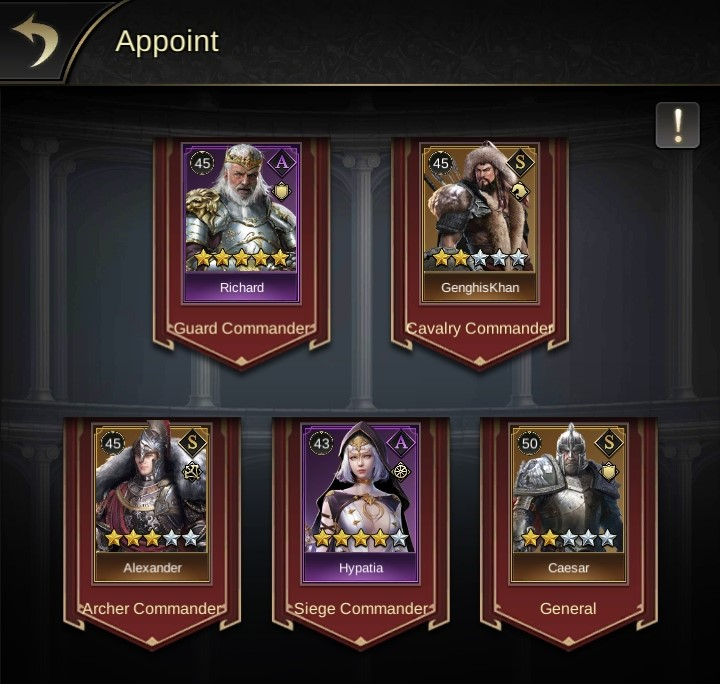Select the Richard hero portrait
The width and height of the screenshot is (720, 684).
(x=242, y=223)
